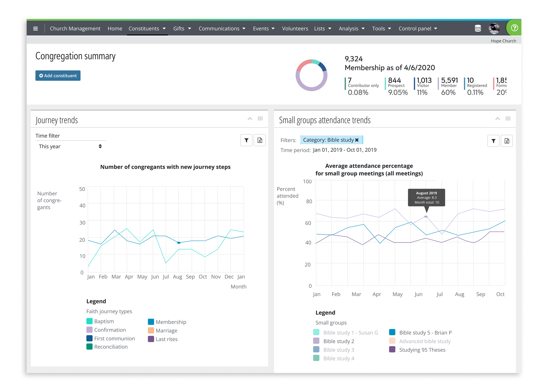Open Journey trends grid options icon
Viewport: 548px width, 392px height.
coord(260,119)
